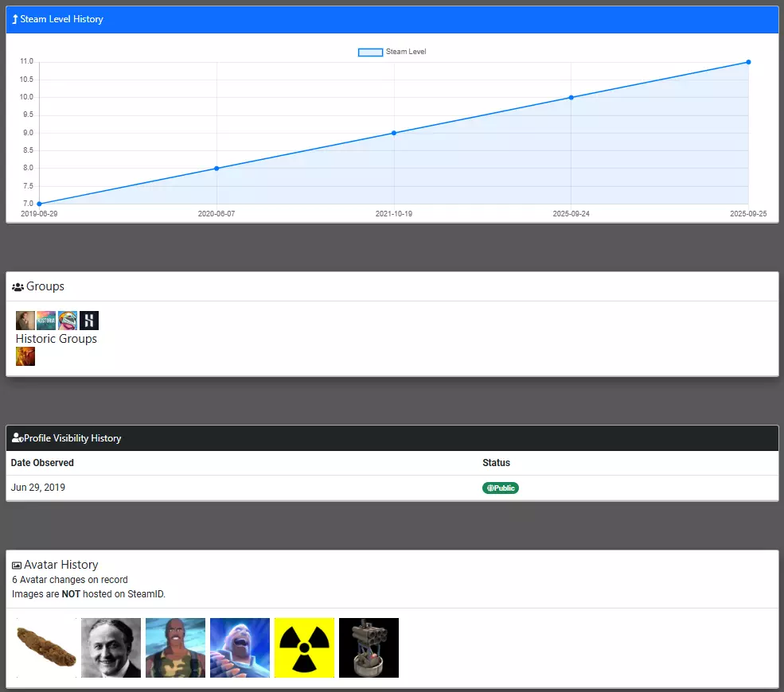Select the 2019-06-29 data point on chart
Image resolution: width=784 pixels, height=692 pixels.
[40, 204]
